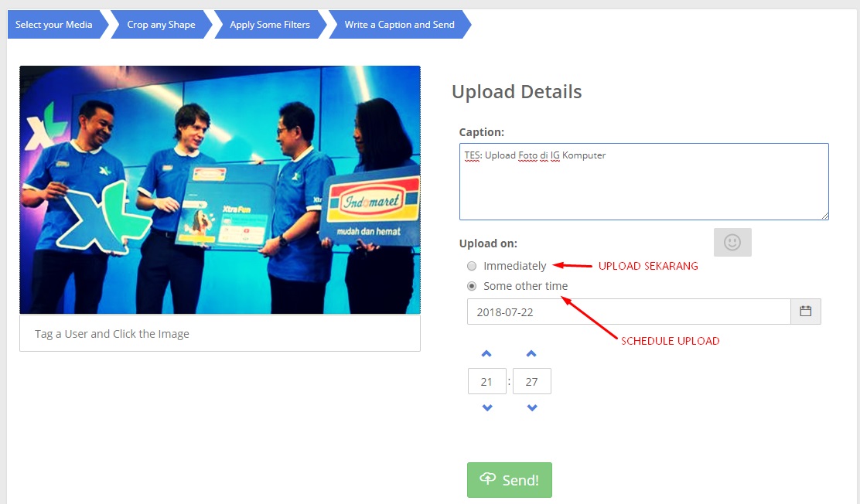Click the green Send! button
The height and width of the screenshot is (504, 860).
point(510,480)
